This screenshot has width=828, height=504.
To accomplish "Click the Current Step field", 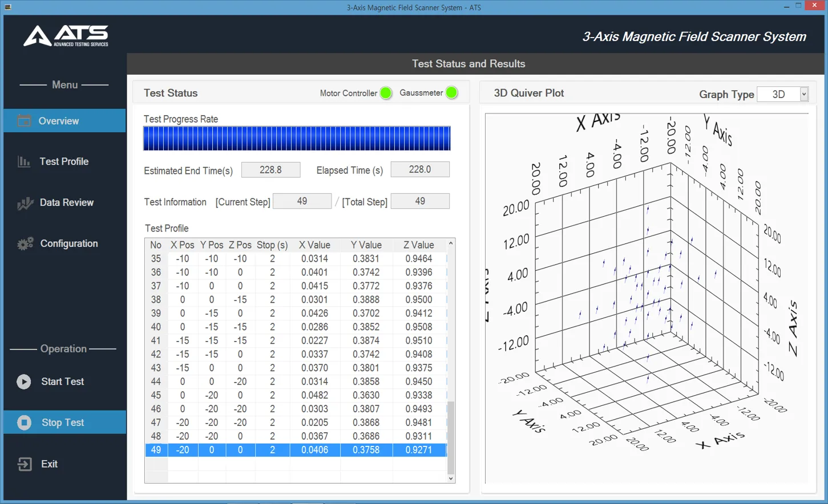I will pos(302,201).
